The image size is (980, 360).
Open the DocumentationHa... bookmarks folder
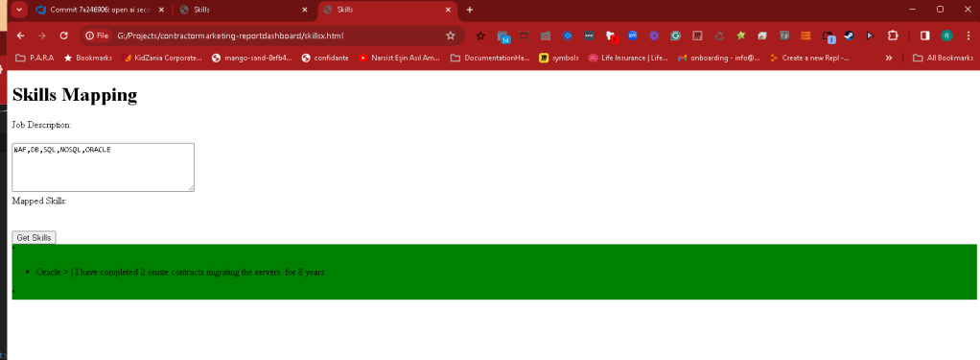click(490, 58)
